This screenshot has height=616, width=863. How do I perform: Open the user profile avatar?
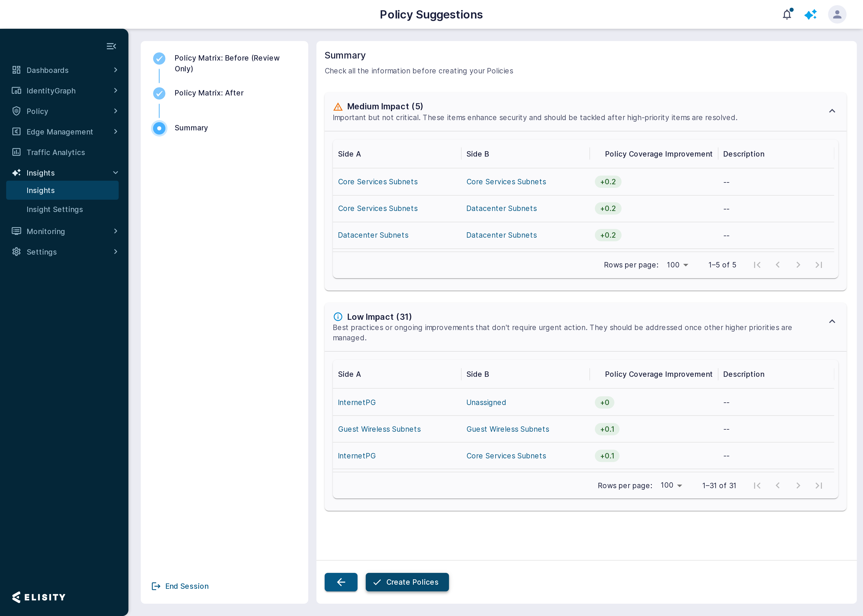coord(837,14)
